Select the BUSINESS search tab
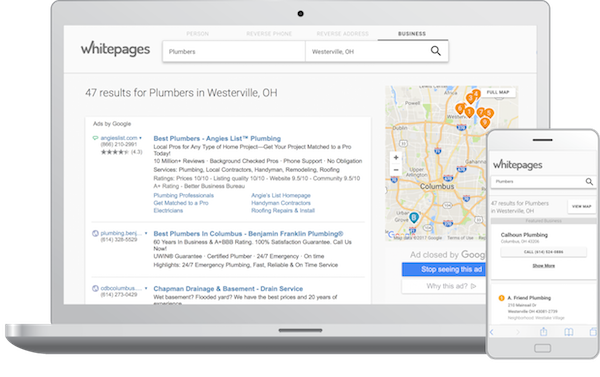The width and height of the screenshot is (600, 377). pos(412,34)
